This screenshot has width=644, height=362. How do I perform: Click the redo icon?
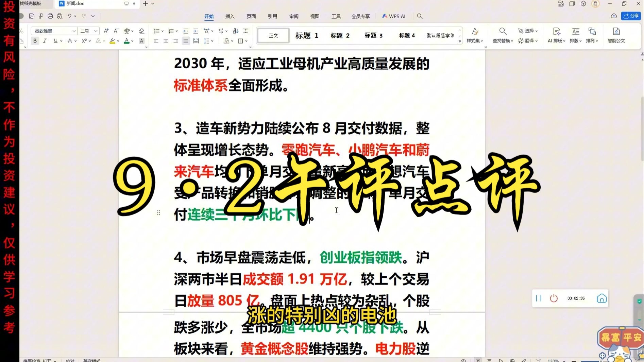pyautogui.click(x=84, y=16)
